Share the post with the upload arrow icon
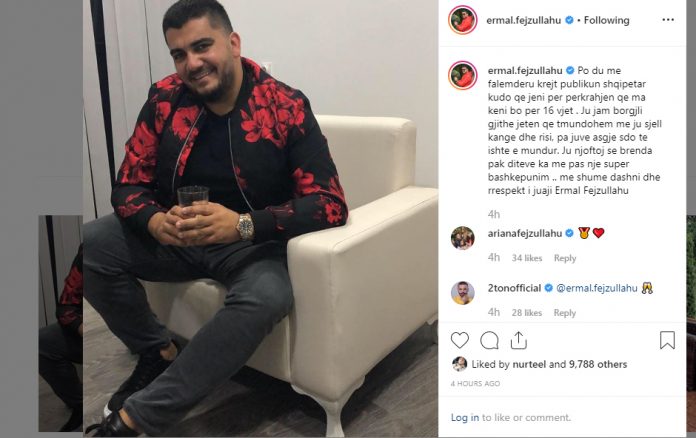The height and width of the screenshot is (438, 696). (x=518, y=340)
